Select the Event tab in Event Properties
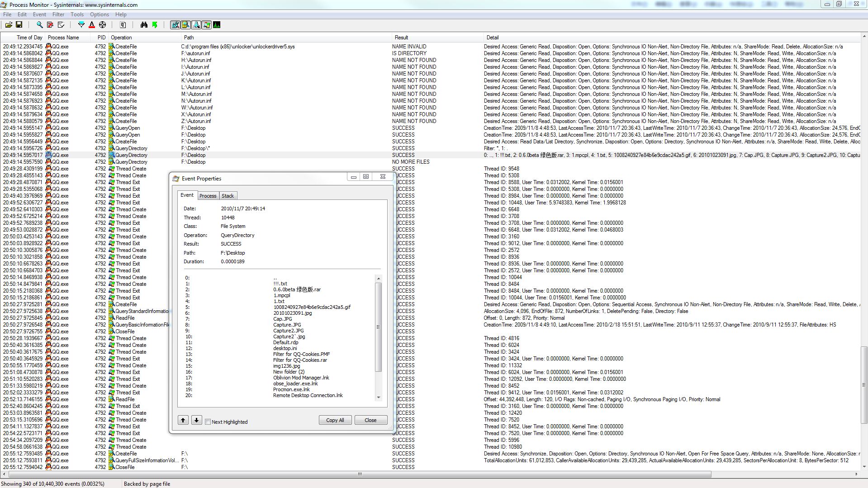Viewport: 868px width, 488px height. coord(187,195)
